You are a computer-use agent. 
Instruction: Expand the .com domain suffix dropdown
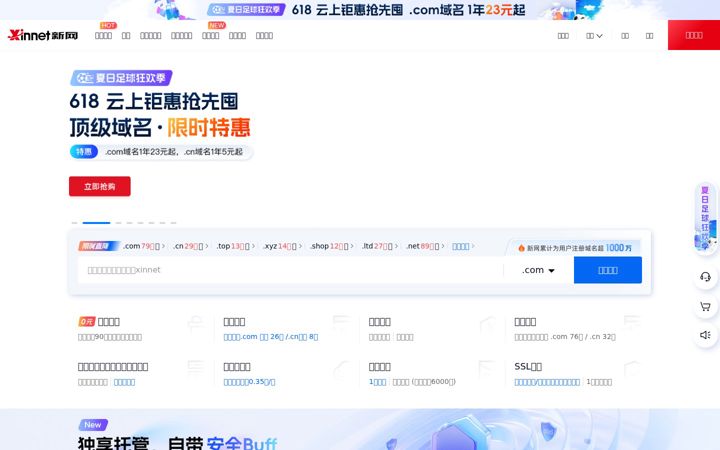tap(538, 270)
